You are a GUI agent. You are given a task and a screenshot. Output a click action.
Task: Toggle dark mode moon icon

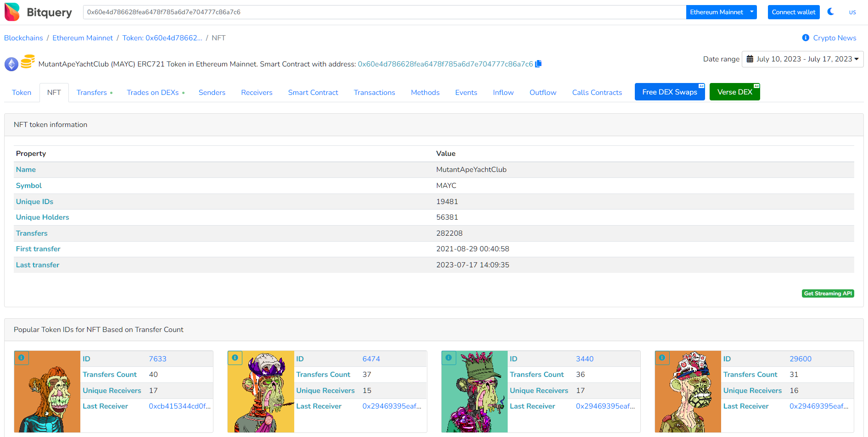831,11
